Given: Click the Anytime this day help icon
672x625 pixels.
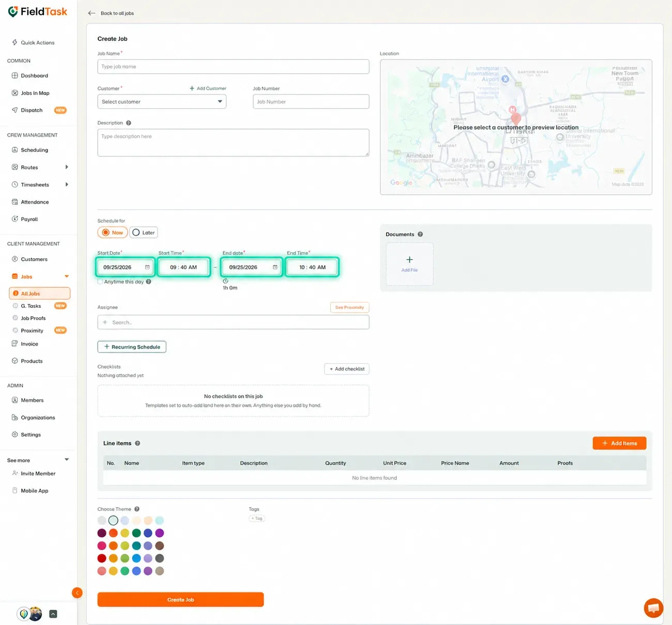Looking at the screenshot, I should click(148, 282).
